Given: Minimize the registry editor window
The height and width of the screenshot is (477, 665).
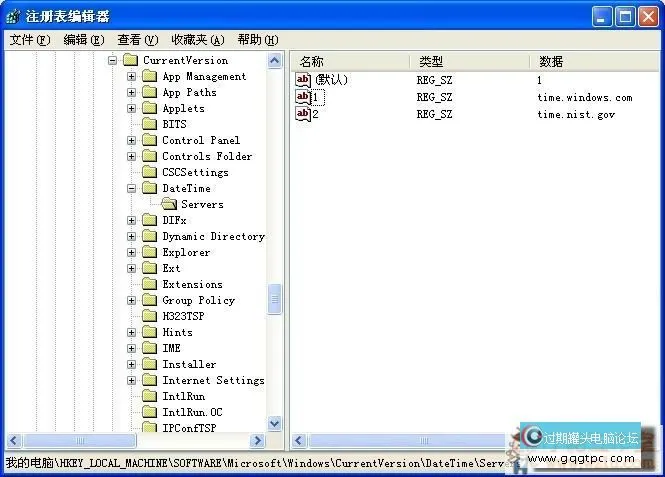Looking at the screenshot, I should (601, 17).
